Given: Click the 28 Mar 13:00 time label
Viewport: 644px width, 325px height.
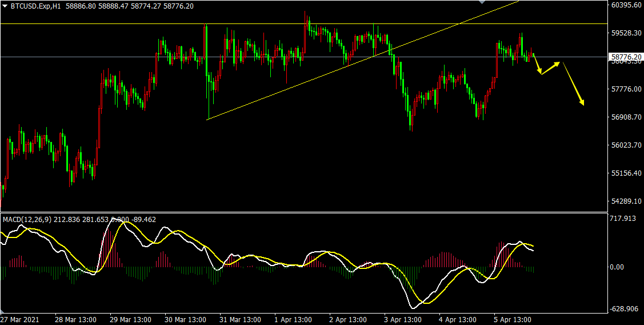Looking at the screenshot, I should pyautogui.click(x=75, y=320).
